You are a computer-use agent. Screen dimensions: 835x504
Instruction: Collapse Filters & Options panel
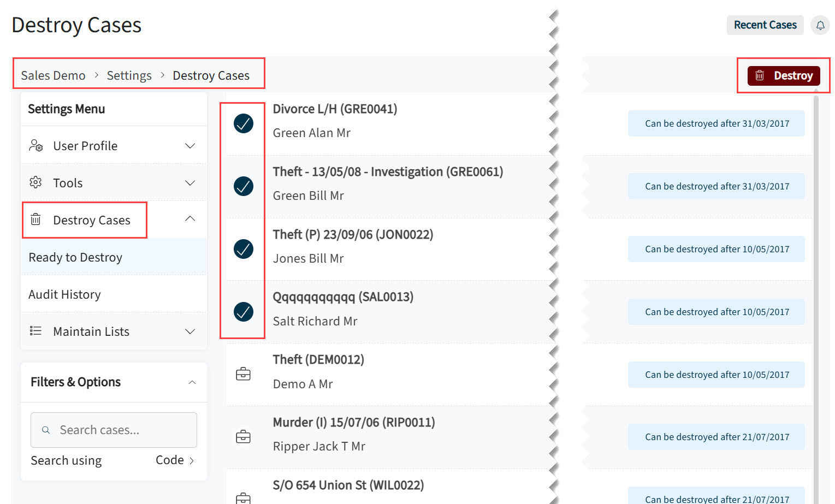point(192,382)
